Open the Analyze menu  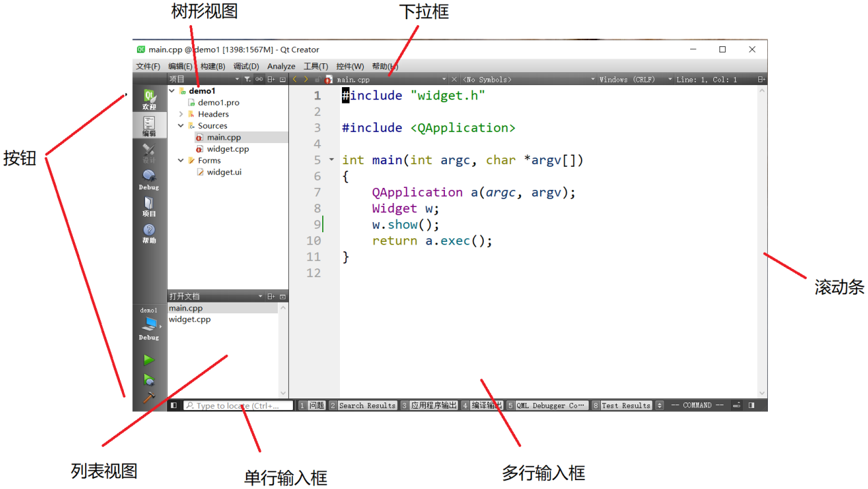(281, 66)
